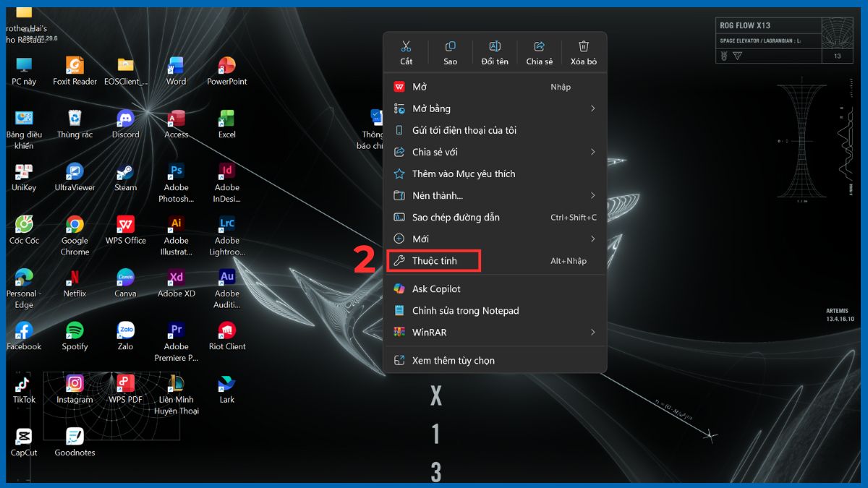Select the TikTok desktop icon

click(24, 389)
